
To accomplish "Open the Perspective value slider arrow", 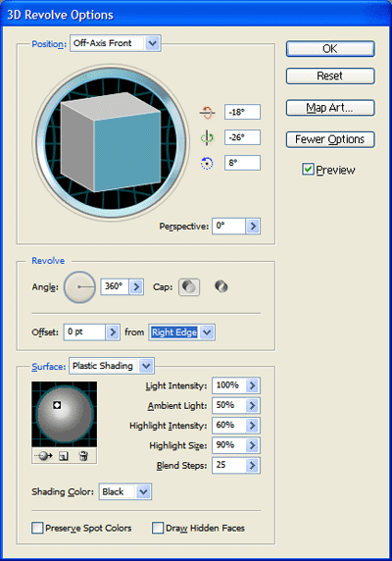I will point(253,227).
